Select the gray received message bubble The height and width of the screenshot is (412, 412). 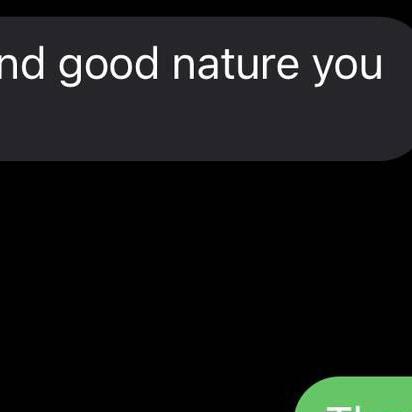click(206, 89)
